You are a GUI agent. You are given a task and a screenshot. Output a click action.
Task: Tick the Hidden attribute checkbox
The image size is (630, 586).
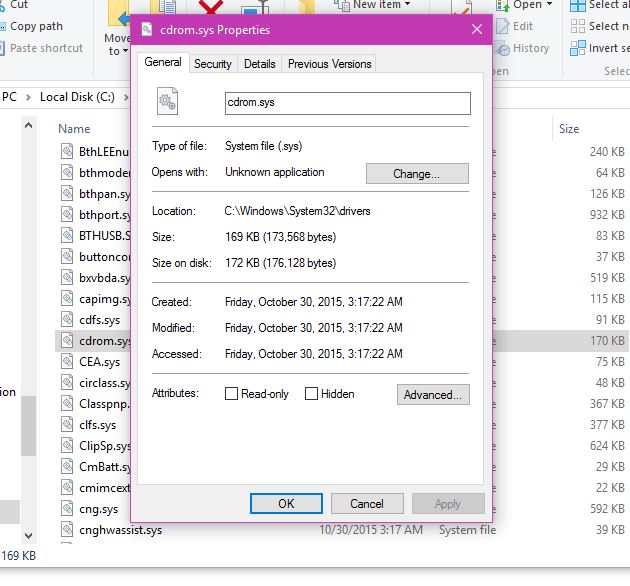(x=311, y=393)
